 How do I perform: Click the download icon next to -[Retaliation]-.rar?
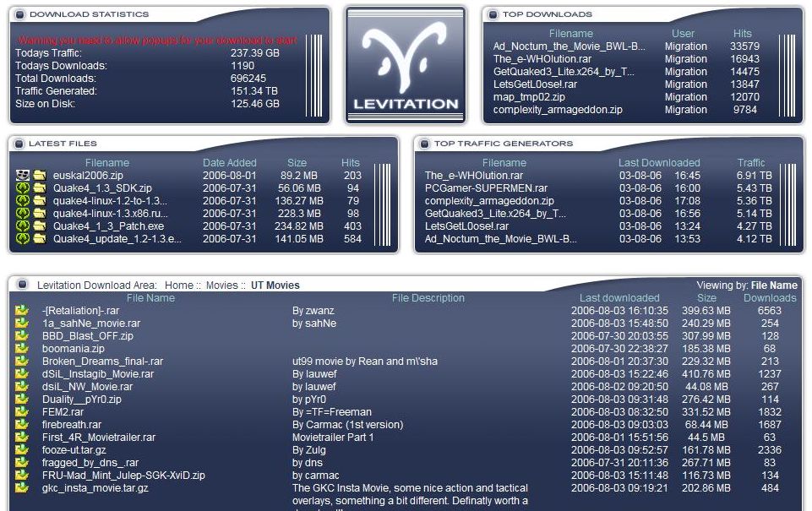pyautogui.click(x=21, y=311)
